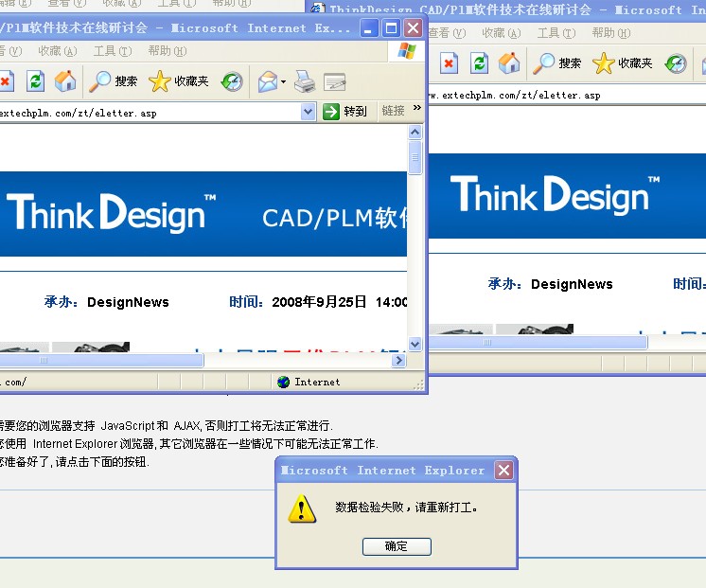Go Home in the right IE window
The width and height of the screenshot is (706, 588).
tap(509, 63)
